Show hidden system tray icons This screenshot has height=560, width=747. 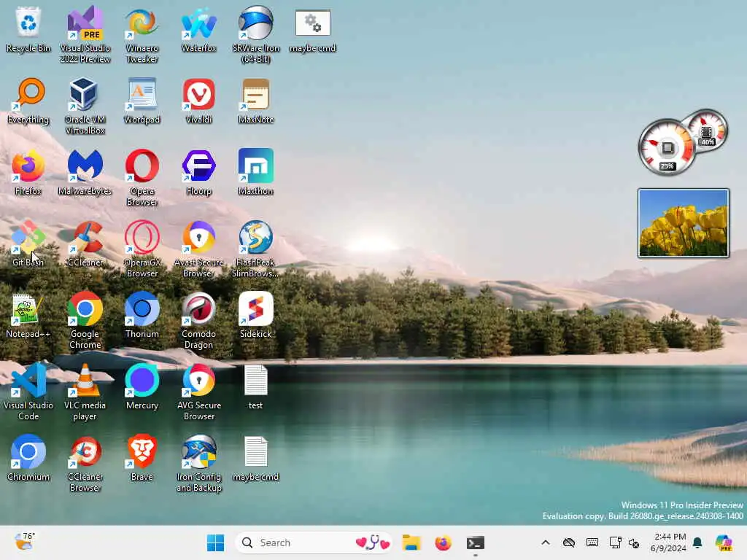tap(546, 542)
